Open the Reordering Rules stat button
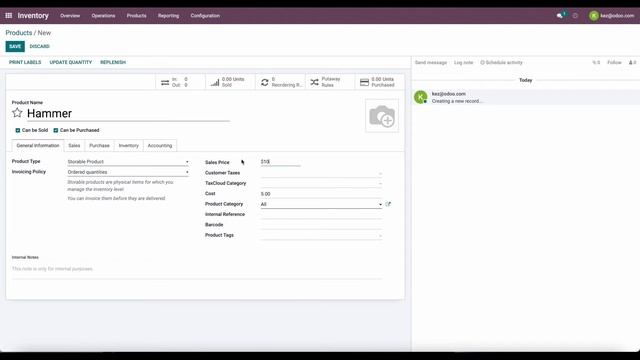This screenshot has width=640, height=360. click(x=280, y=82)
